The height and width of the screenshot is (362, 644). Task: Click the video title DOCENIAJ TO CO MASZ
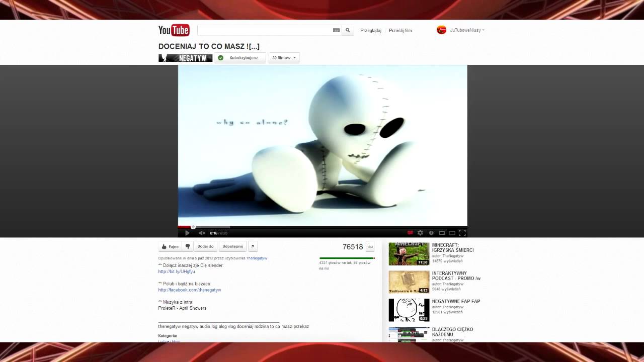(x=209, y=46)
